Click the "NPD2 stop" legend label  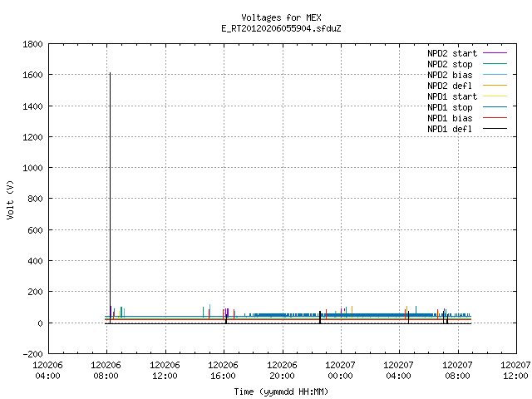click(x=450, y=64)
